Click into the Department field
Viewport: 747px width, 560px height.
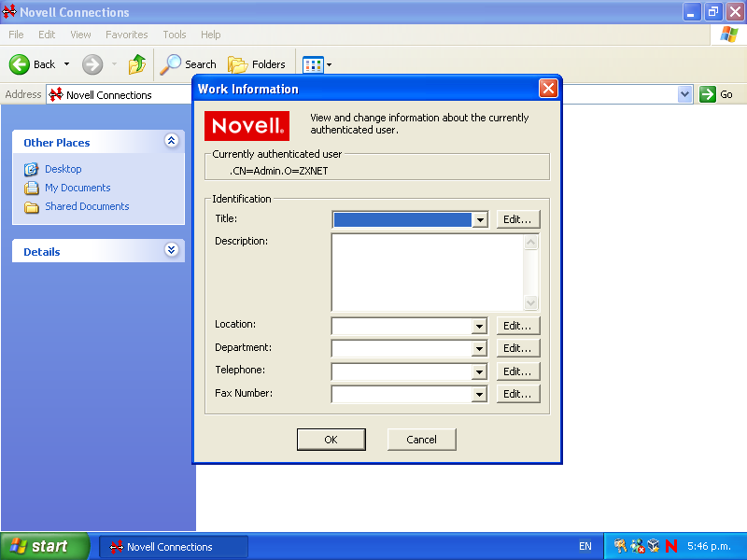pyautogui.click(x=402, y=348)
